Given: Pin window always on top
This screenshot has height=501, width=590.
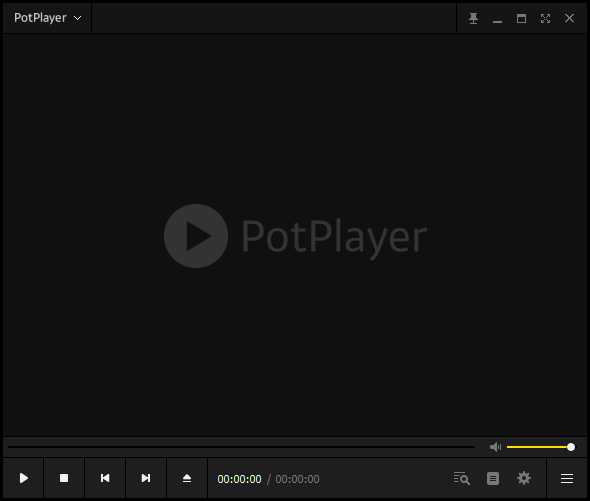Looking at the screenshot, I should (x=473, y=18).
